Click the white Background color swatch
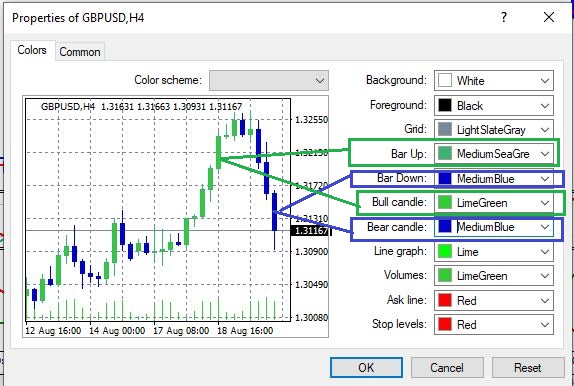The width and height of the screenshot is (574, 386). click(x=445, y=81)
